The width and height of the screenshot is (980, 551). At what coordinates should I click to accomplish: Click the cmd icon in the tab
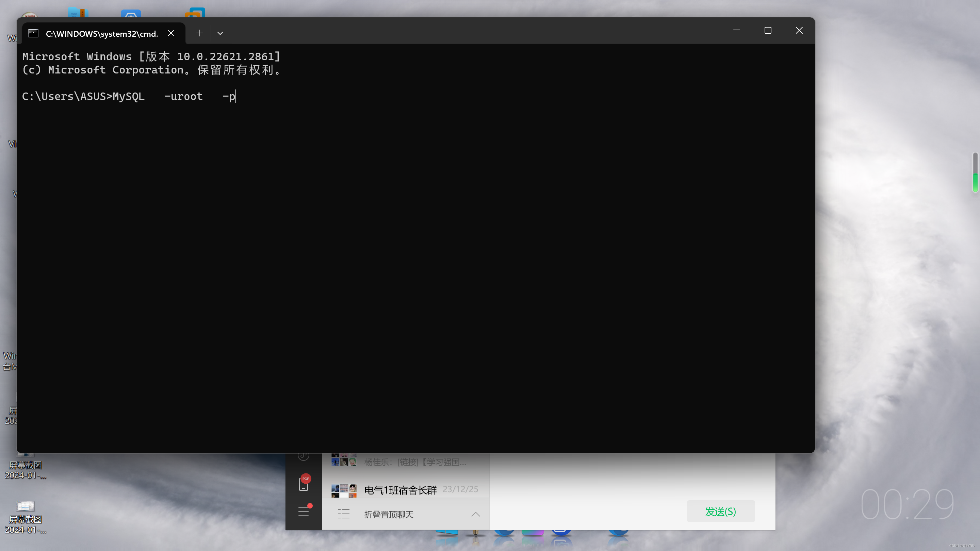pyautogui.click(x=33, y=33)
